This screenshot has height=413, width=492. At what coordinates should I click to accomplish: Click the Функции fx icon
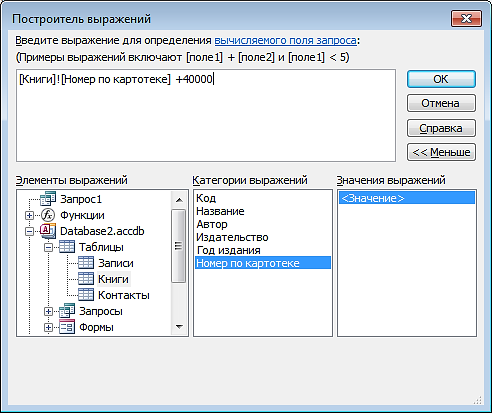48,215
